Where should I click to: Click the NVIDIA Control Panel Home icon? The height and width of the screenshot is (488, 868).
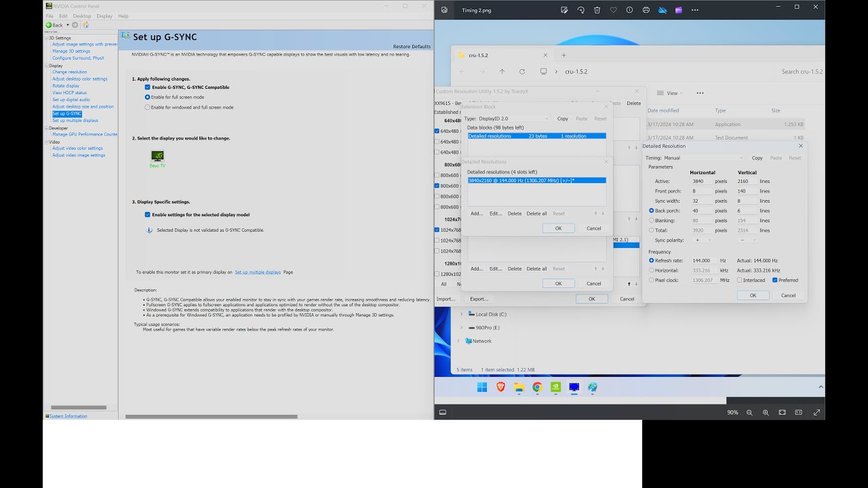(x=85, y=25)
